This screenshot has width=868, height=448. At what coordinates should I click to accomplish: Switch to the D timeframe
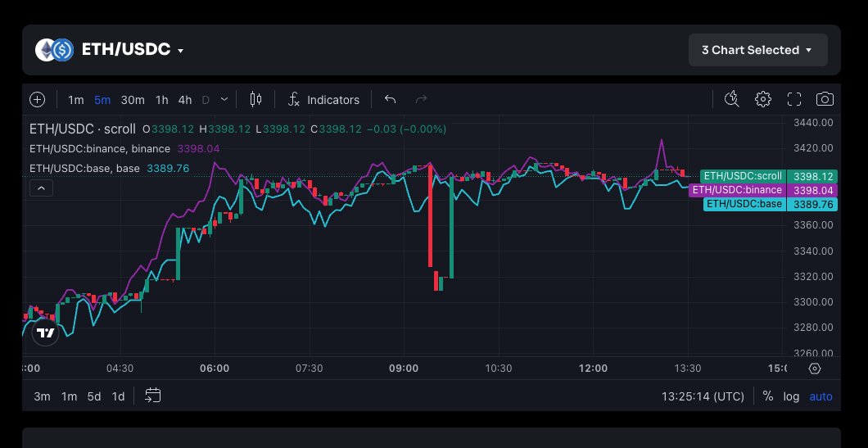pyautogui.click(x=206, y=100)
